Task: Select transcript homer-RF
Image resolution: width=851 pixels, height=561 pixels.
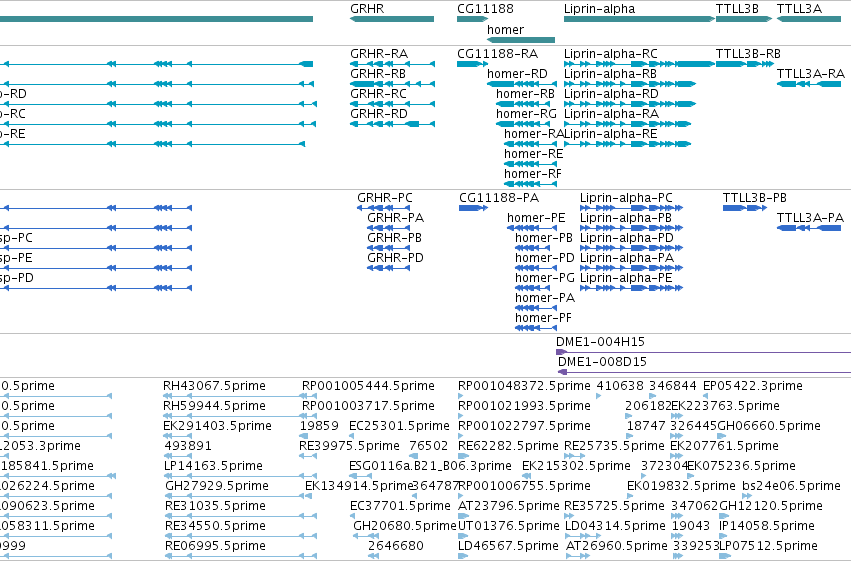Action: (x=532, y=174)
